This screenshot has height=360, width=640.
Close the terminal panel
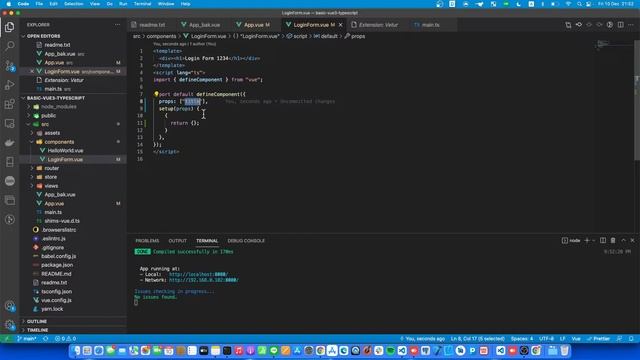[633, 240]
